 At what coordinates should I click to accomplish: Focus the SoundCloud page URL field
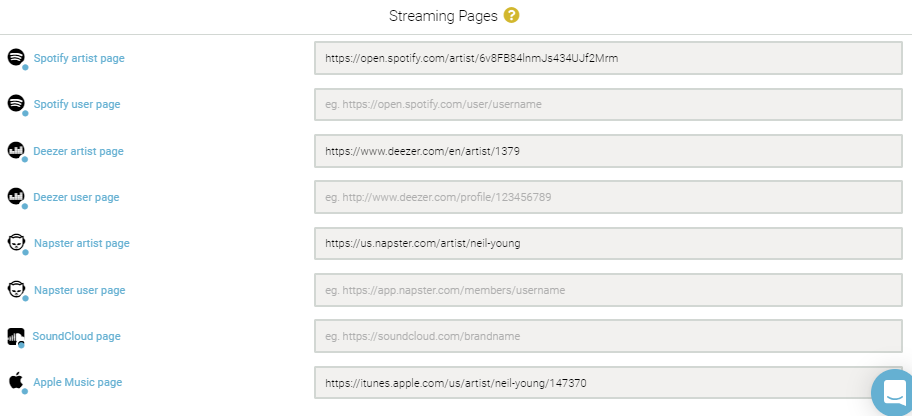coord(608,336)
